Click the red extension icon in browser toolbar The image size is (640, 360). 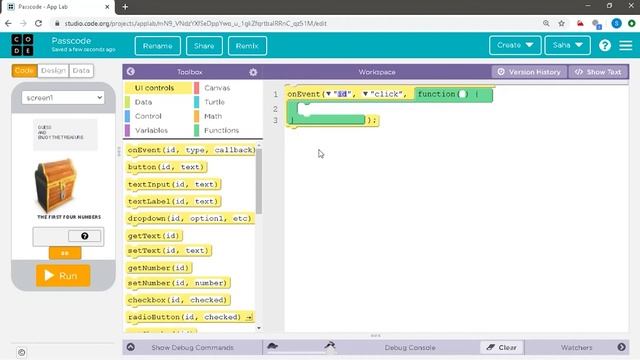(580, 23)
